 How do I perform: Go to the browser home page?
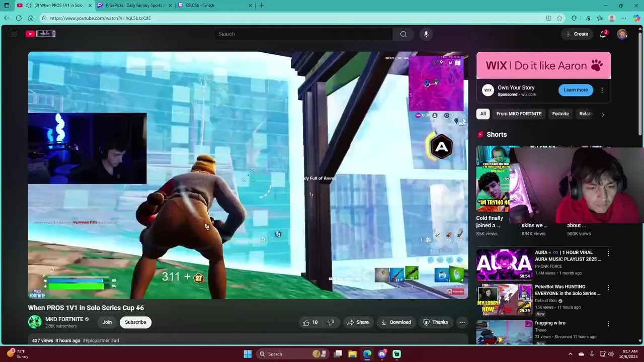[x=31, y=18]
